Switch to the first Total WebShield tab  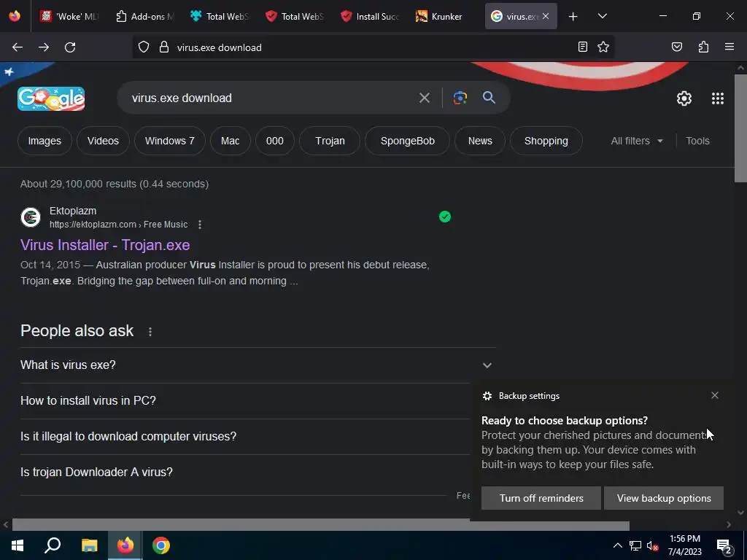[x=219, y=16]
